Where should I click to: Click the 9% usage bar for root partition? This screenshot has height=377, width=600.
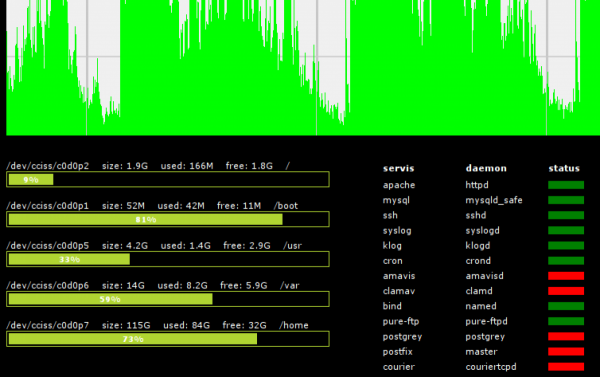pyautogui.click(x=168, y=180)
